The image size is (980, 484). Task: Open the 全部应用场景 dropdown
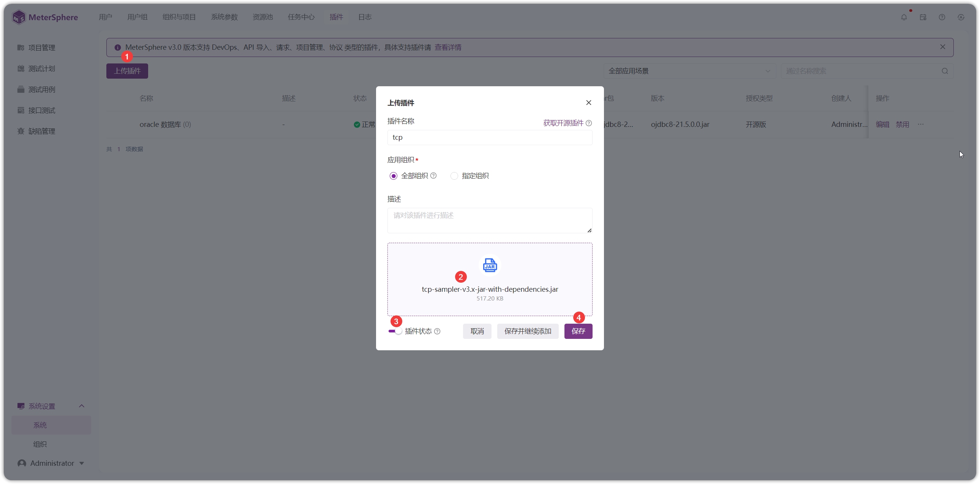(x=689, y=71)
